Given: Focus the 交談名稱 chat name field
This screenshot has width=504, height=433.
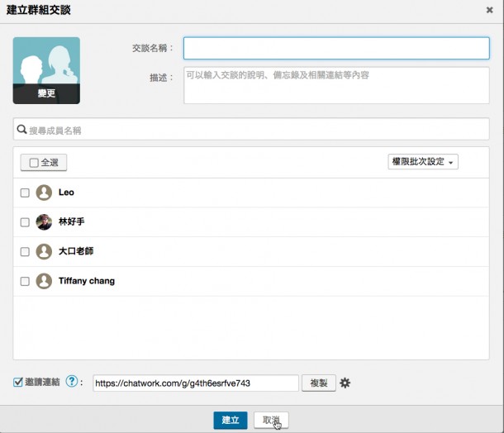Looking at the screenshot, I should [336, 48].
